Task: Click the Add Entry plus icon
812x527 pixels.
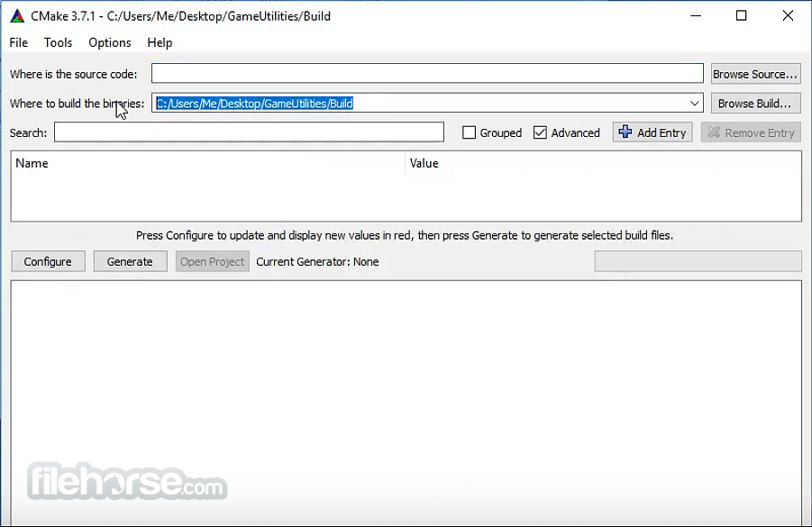Action: click(625, 132)
